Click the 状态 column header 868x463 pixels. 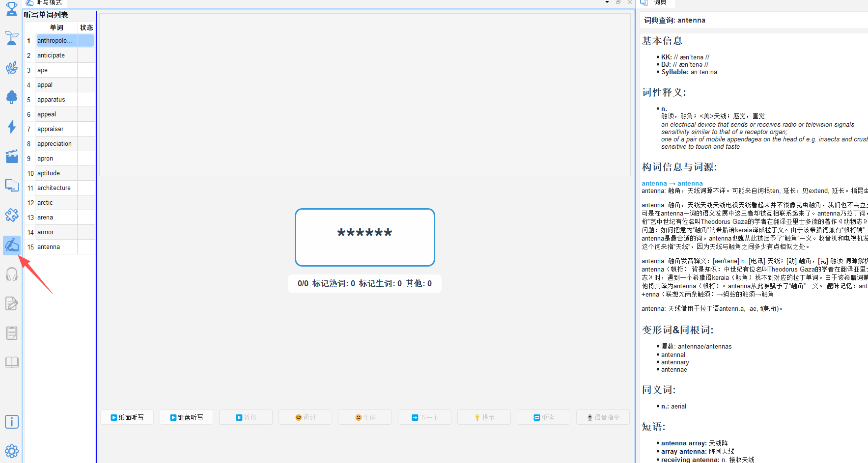pyautogui.click(x=86, y=27)
